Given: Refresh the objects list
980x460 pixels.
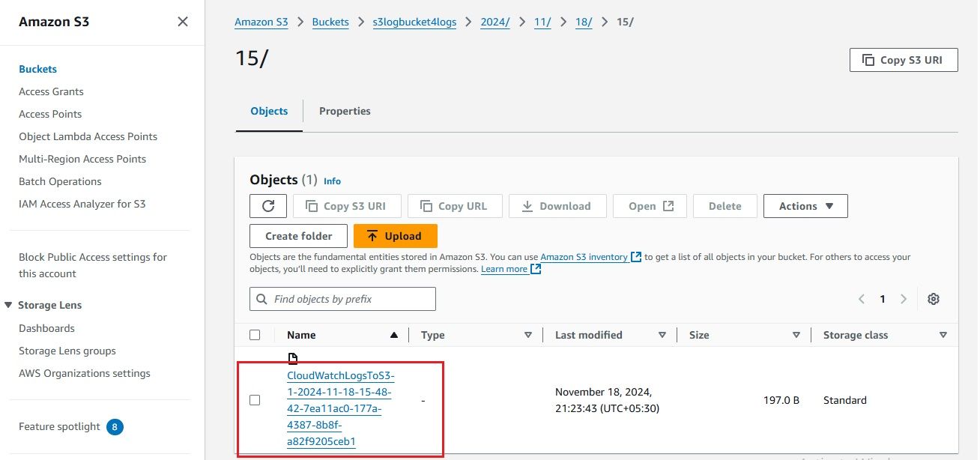Looking at the screenshot, I should 267,205.
